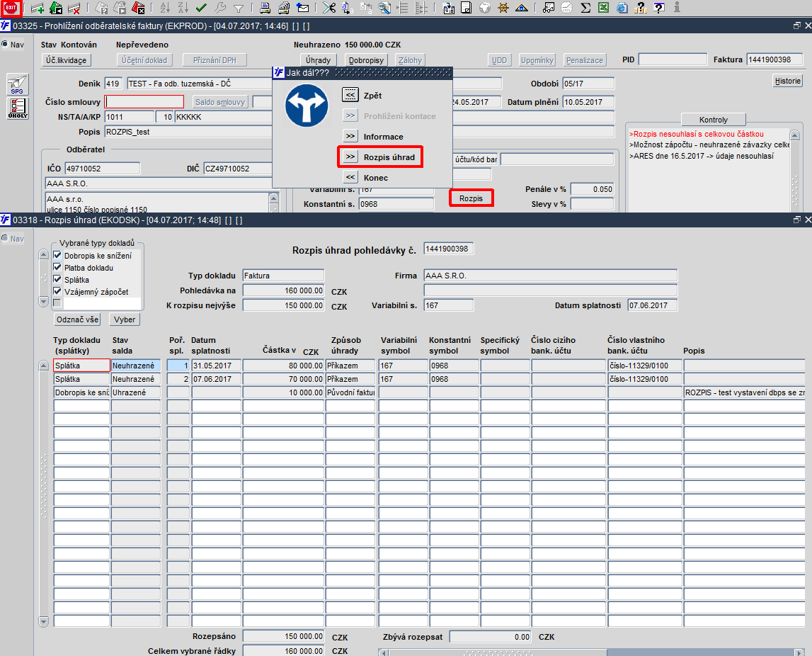Click the 'Vyber' button
The image size is (812, 656).
pyautogui.click(x=125, y=319)
